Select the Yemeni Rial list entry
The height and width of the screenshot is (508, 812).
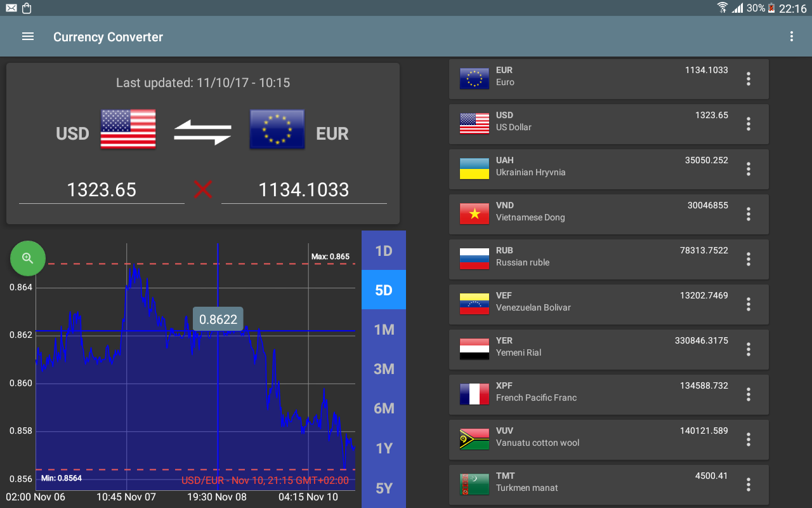coord(590,349)
